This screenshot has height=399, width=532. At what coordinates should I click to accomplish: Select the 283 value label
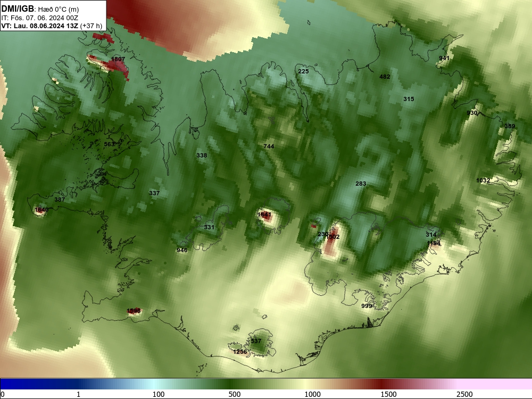[361, 184]
